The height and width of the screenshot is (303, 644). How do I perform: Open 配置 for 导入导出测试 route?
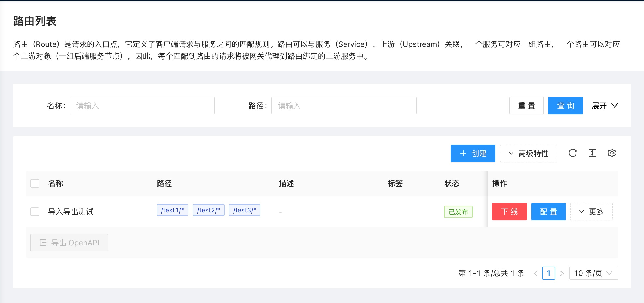click(x=548, y=212)
